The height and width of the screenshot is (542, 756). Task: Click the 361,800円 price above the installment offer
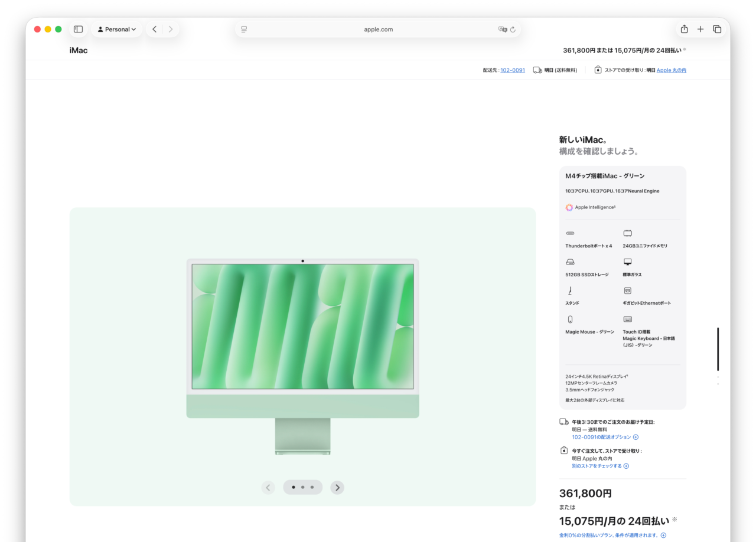click(x=585, y=493)
